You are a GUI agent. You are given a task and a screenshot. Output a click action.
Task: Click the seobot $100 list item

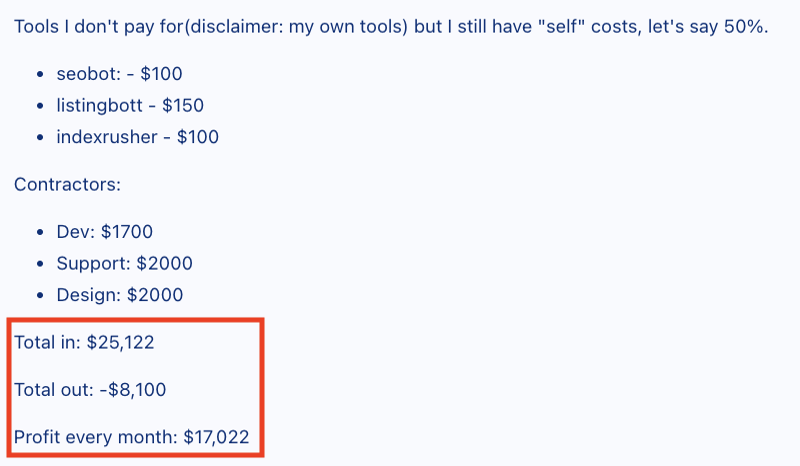pos(119,74)
